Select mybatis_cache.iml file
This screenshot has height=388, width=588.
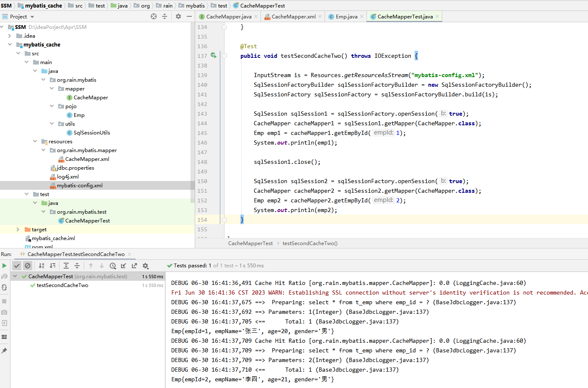pos(53,238)
